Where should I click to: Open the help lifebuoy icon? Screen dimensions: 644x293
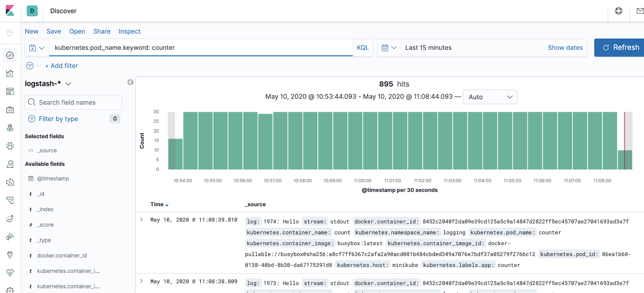(x=619, y=11)
